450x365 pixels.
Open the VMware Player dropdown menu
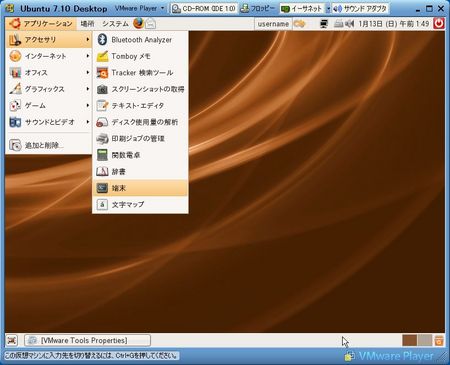tap(140, 8)
